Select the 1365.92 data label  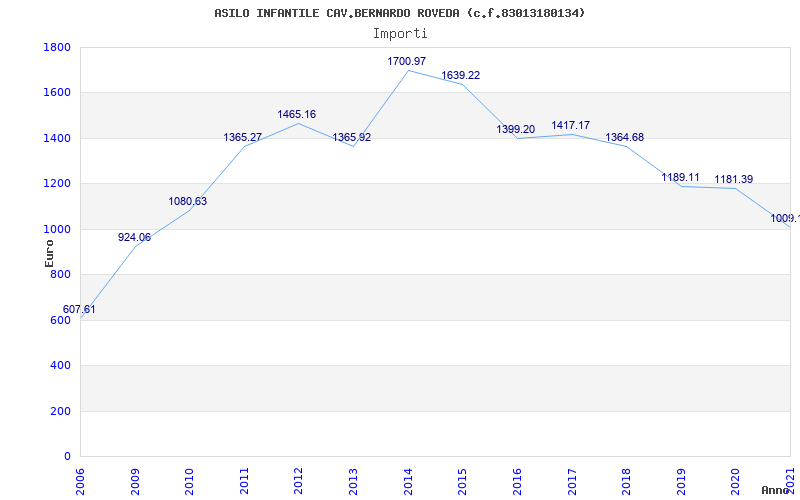[352, 137]
